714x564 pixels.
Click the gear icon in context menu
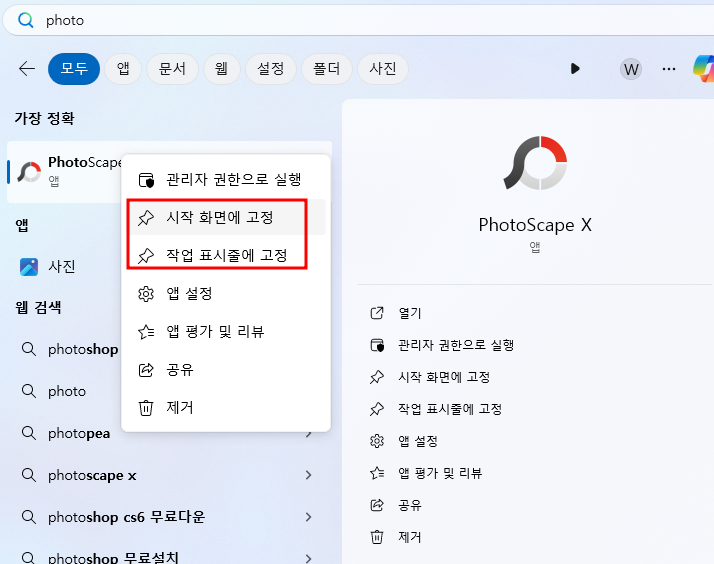146,294
